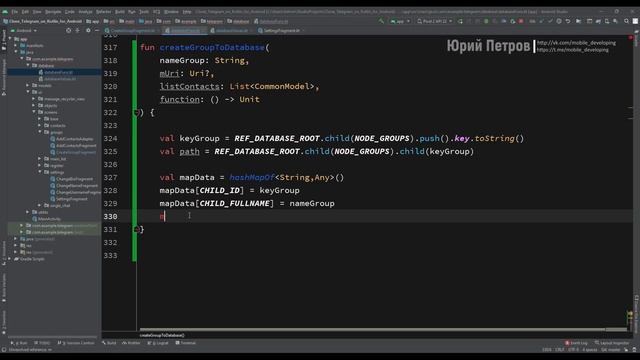Open the Build tool window
Image resolution: width=640 pixels, height=360 pixels.
(109, 343)
